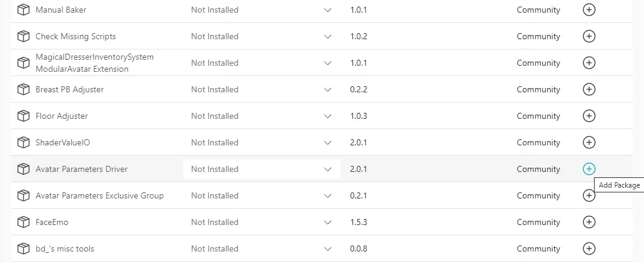This screenshot has height=263, width=644.
Task: Select the Breast PB Adjuster package name
Action: point(69,89)
